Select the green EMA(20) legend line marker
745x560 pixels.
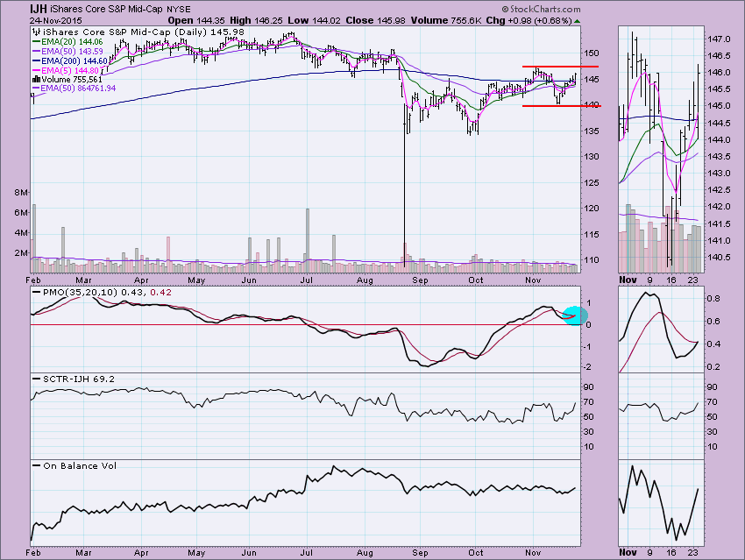36,42
